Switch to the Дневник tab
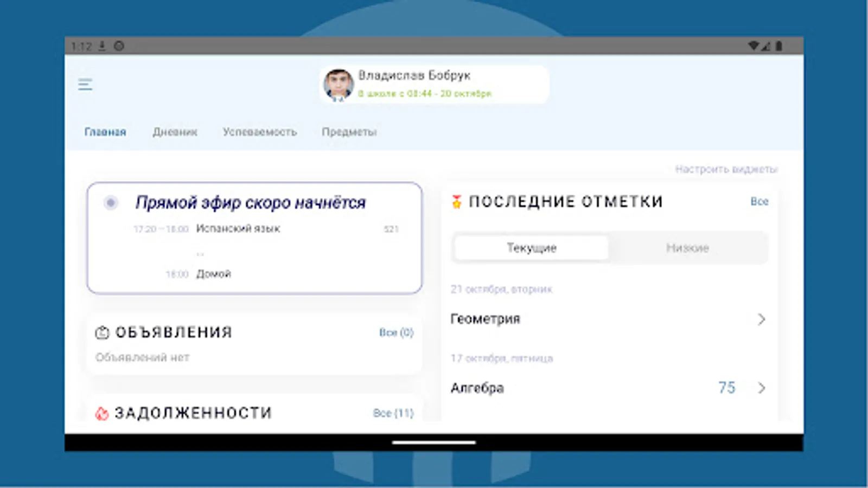Viewport: 868px width, 488px height. tap(175, 132)
